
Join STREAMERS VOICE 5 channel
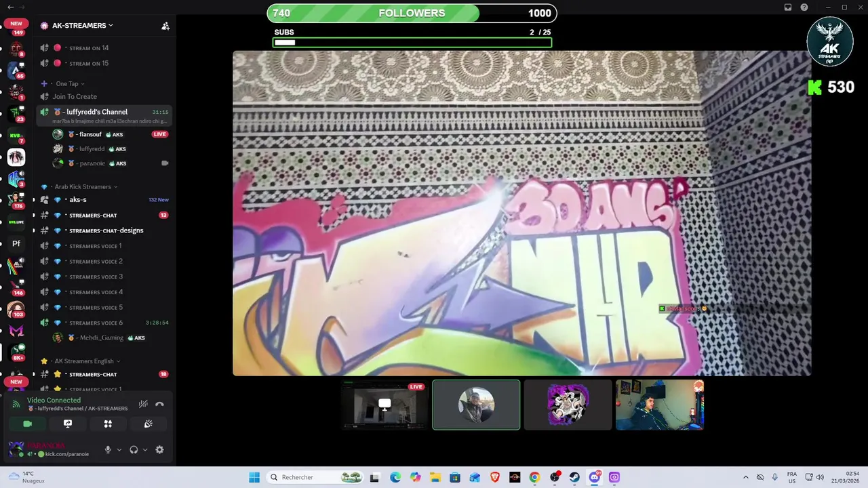[104, 307]
